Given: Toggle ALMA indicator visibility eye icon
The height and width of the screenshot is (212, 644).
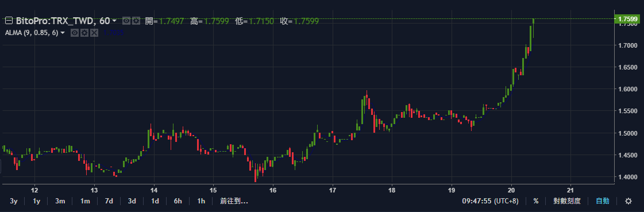Looking at the screenshot, I should pos(75,32).
